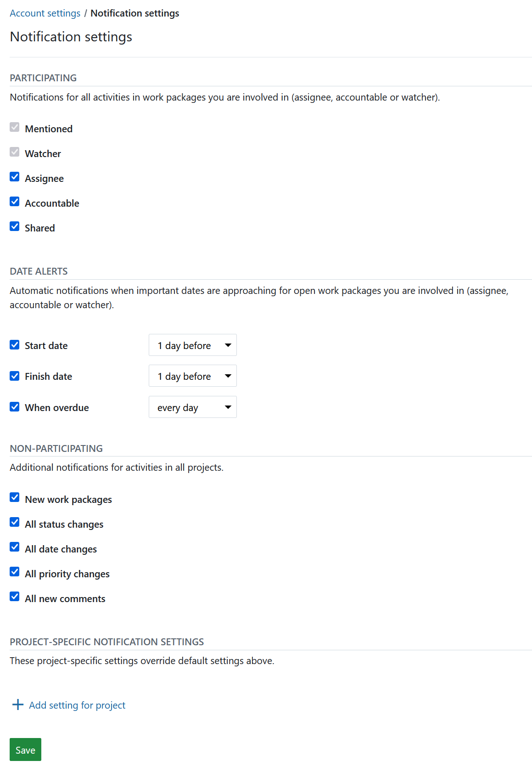Open the Account settings breadcrumb link
This screenshot has width=532, height=772.
coord(45,13)
